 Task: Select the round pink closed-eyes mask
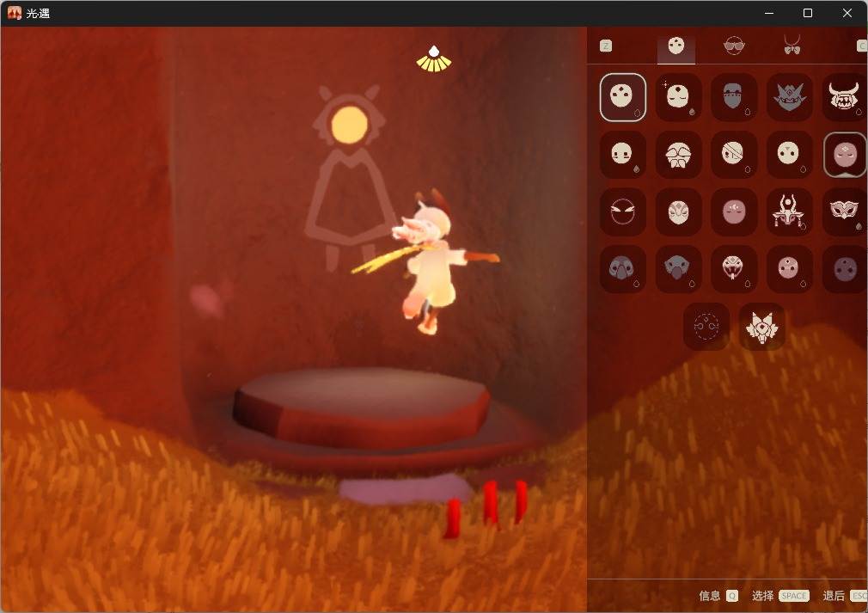[x=733, y=211]
